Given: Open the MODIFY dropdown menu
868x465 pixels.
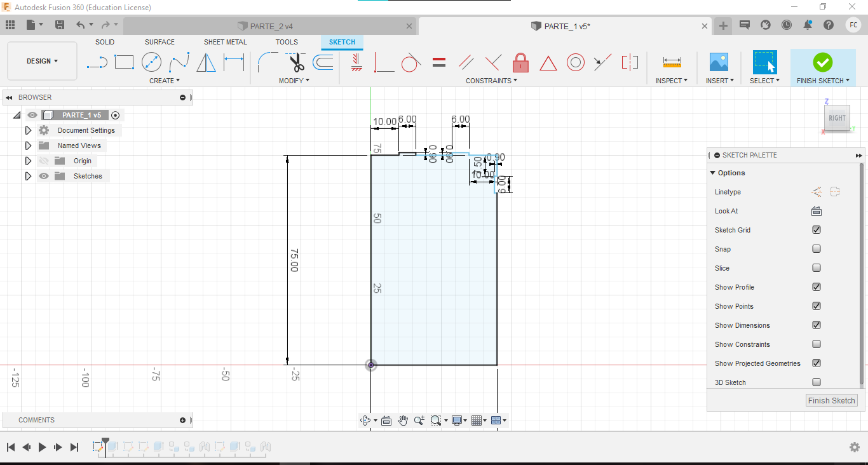Looking at the screenshot, I should 294,81.
